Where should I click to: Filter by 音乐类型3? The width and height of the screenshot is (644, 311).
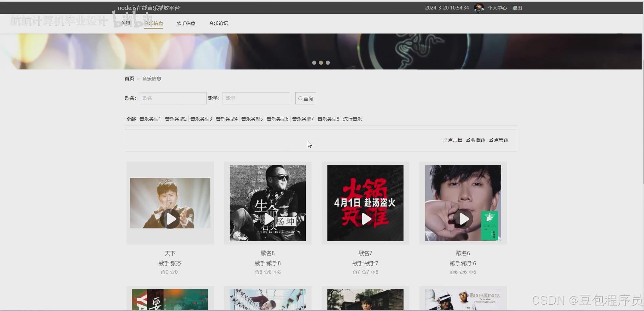tap(201, 119)
